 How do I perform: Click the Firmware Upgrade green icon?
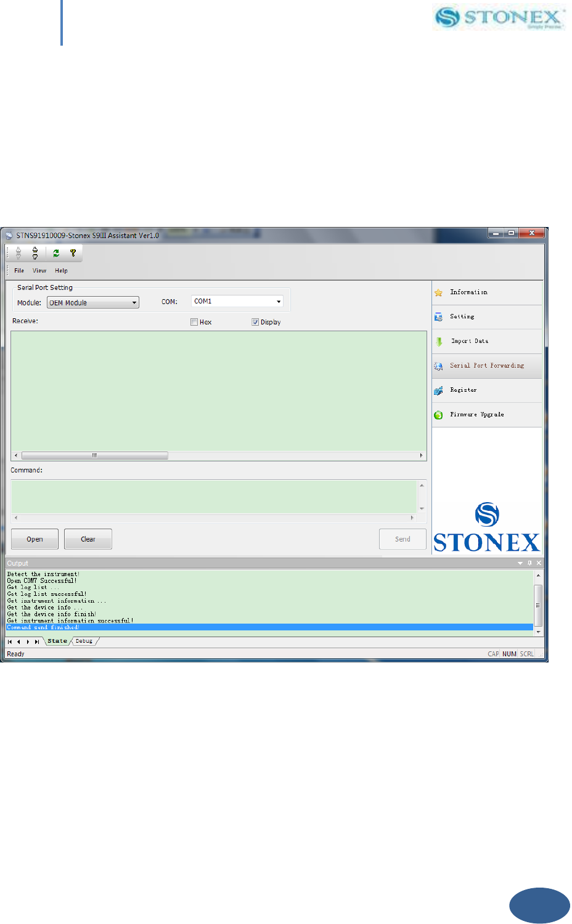tap(438, 415)
